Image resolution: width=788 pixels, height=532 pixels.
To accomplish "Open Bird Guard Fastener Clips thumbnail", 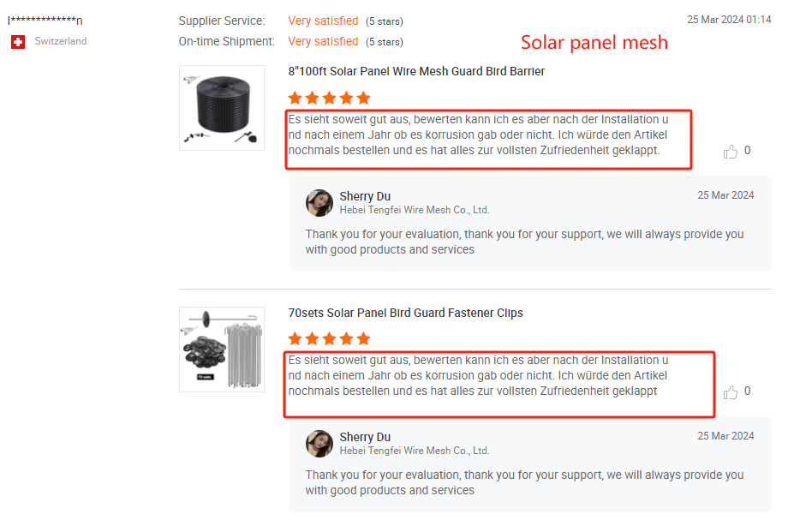I will [x=222, y=350].
